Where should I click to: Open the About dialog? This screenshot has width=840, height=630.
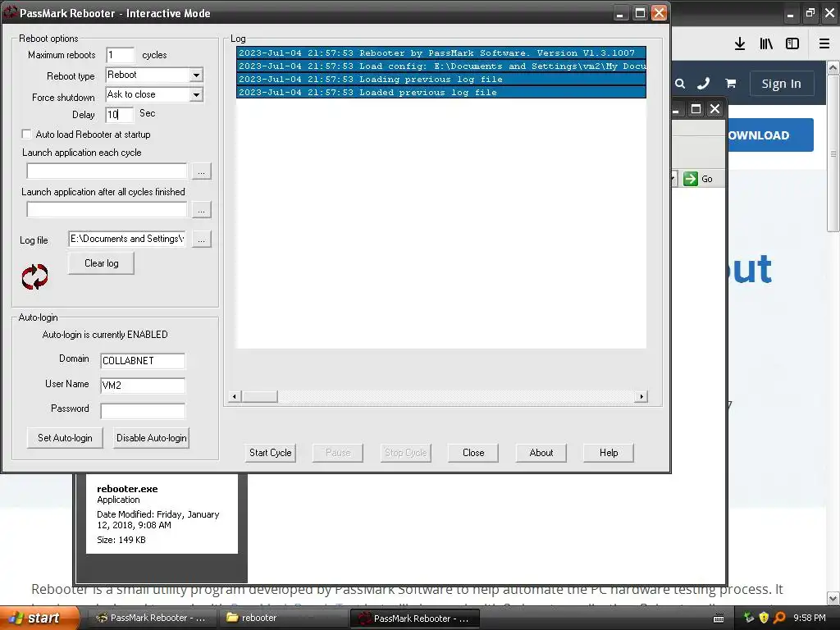(x=541, y=453)
